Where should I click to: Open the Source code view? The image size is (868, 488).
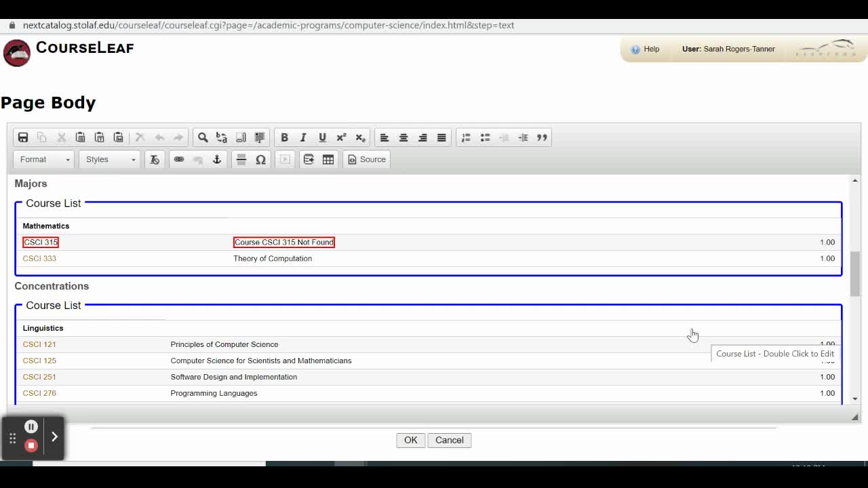[x=366, y=159]
